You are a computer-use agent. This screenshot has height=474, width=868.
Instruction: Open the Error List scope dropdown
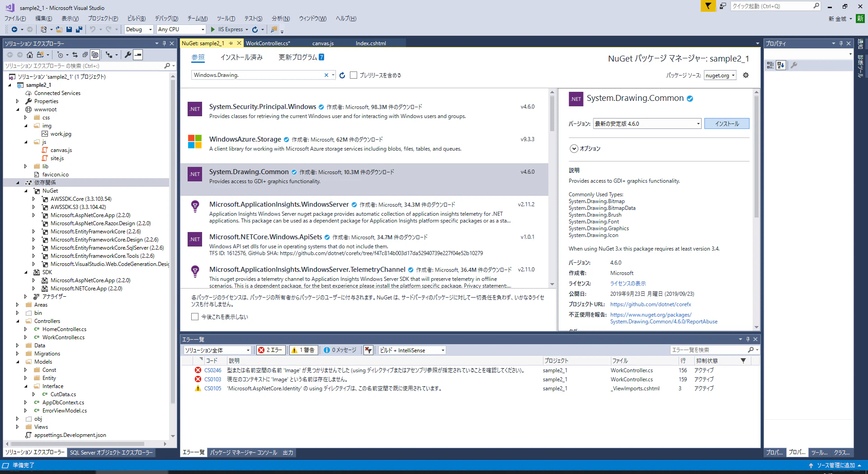point(217,350)
